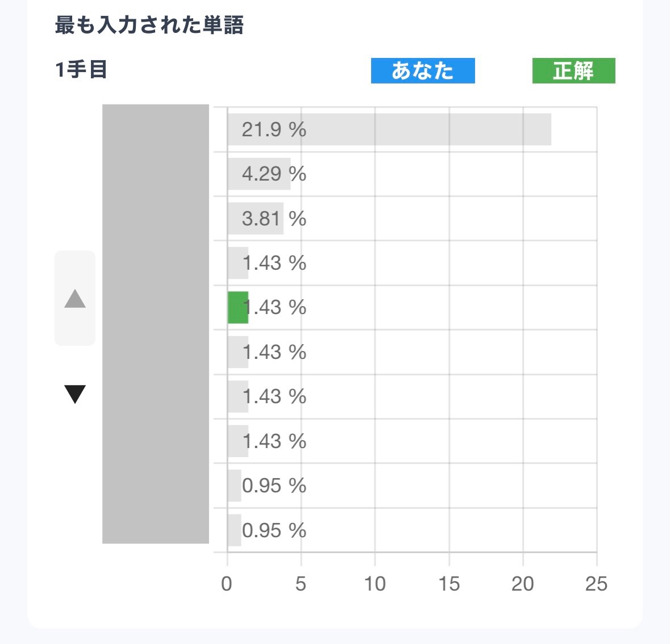Image resolution: width=670 pixels, height=644 pixels.
Task: Click the 1.43 % bar just above the green bar
Action: (238, 263)
